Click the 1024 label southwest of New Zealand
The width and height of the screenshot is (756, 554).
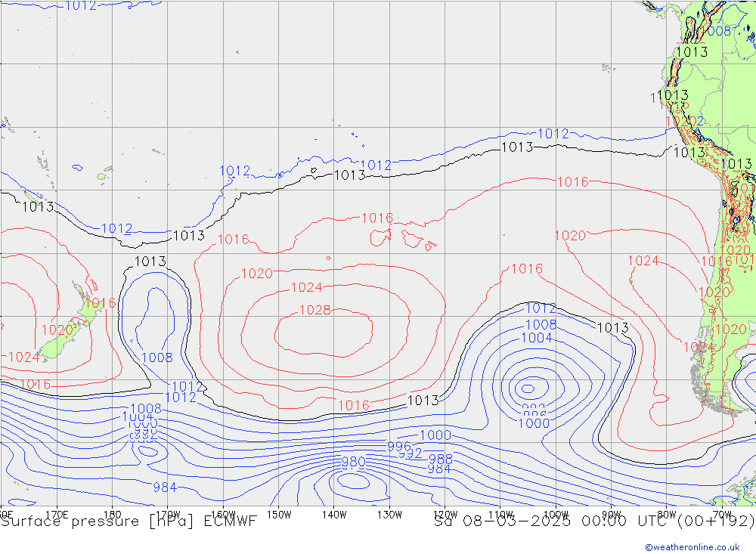24,357
